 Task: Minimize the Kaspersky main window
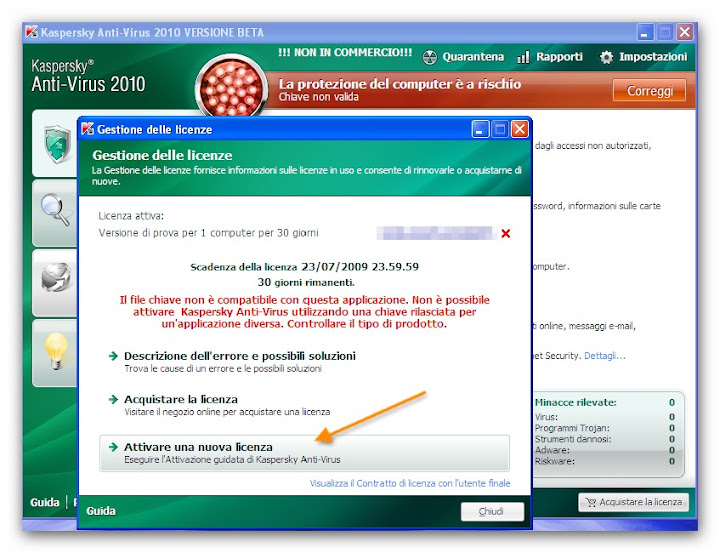[645, 33]
